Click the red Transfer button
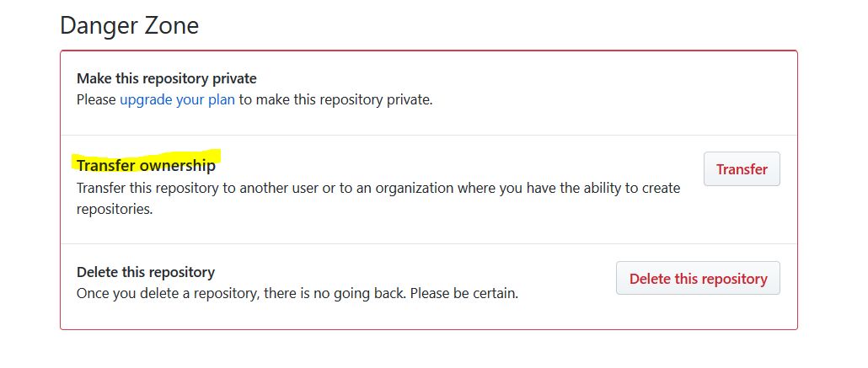Image resolution: width=868 pixels, height=368 pixels. click(x=742, y=169)
